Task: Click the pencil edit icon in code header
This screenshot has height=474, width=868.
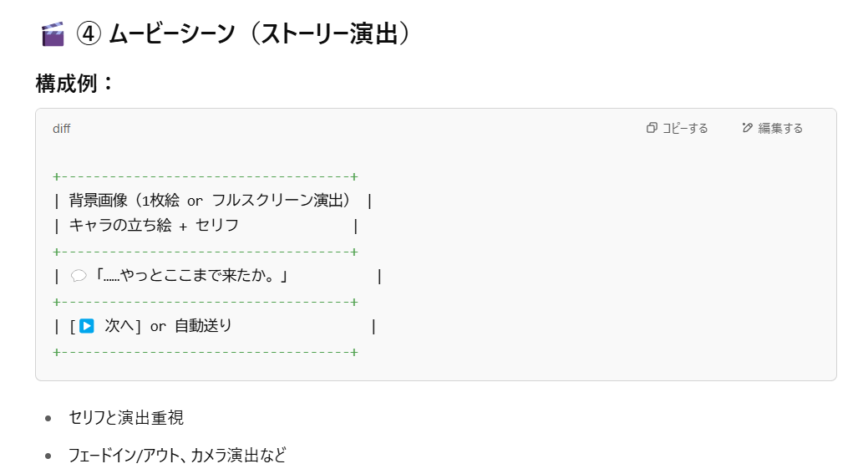Action: point(748,128)
